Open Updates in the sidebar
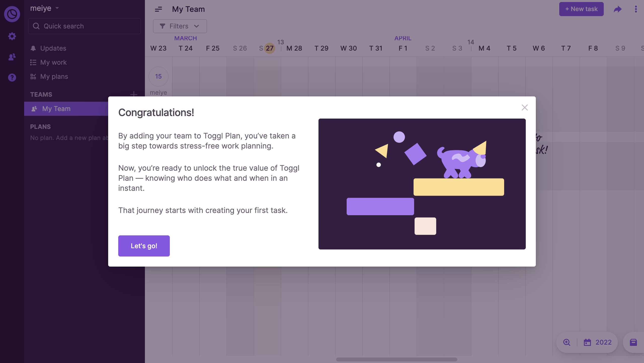 [53, 48]
